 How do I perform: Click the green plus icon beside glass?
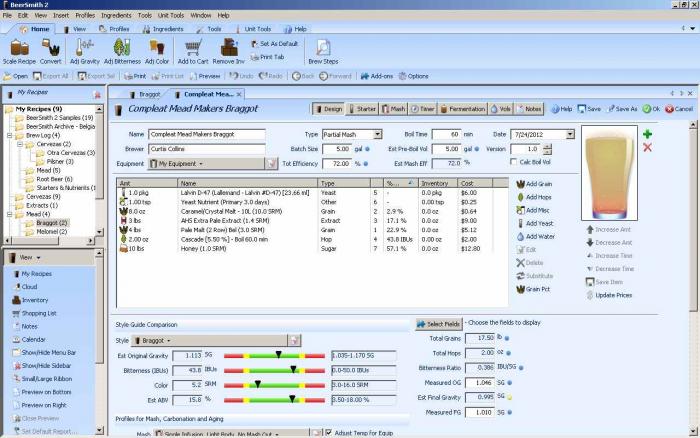[647, 134]
